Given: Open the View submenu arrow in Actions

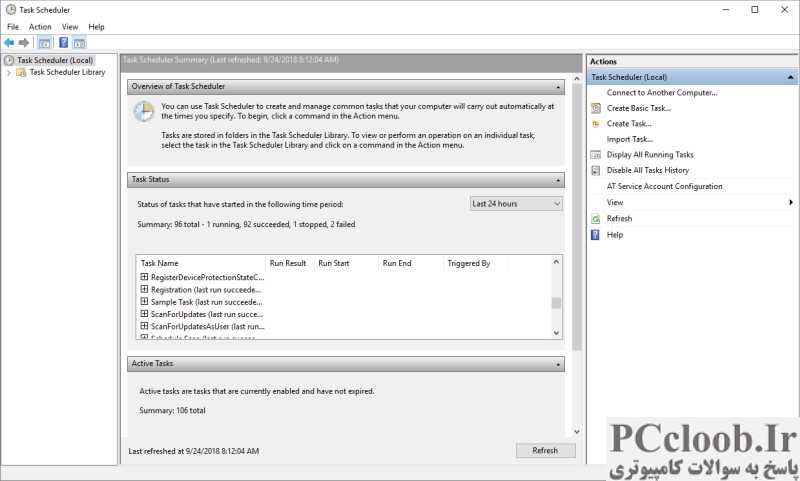Looking at the screenshot, I should click(790, 202).
